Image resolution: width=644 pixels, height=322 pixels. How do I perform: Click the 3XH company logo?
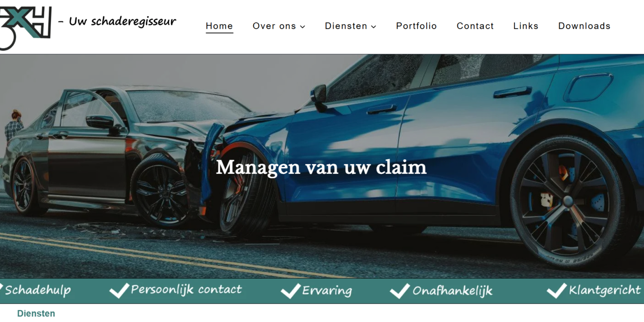(x=26, y=26)
